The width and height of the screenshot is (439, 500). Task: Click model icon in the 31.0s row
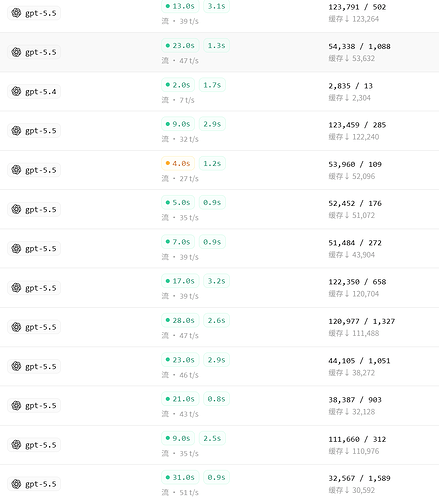coord(16,484)
